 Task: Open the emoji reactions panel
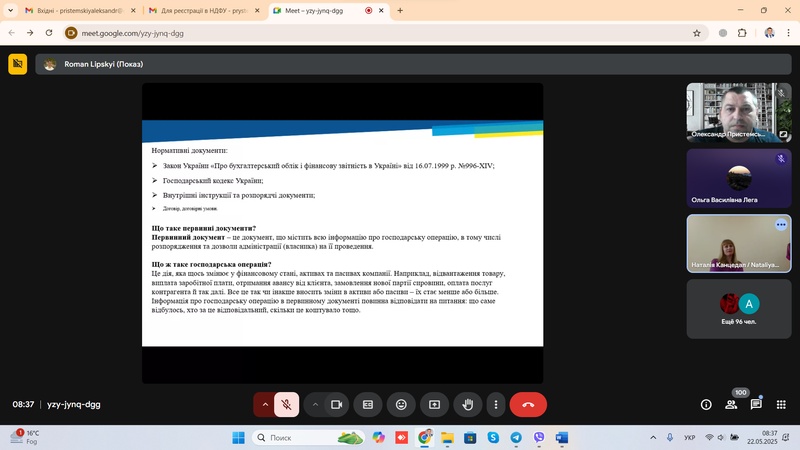tap(401, 405)
